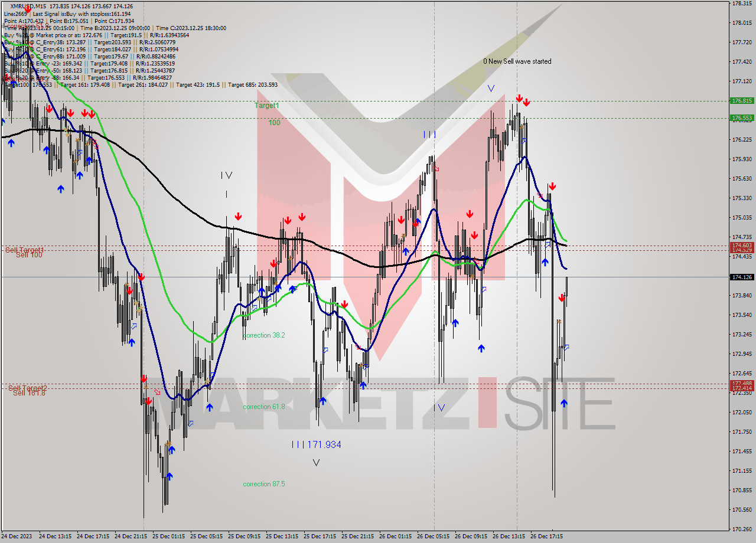This screenshot has height=543, width=756.
Task: Click the current price tag 174.126
Action: [742, 277]
